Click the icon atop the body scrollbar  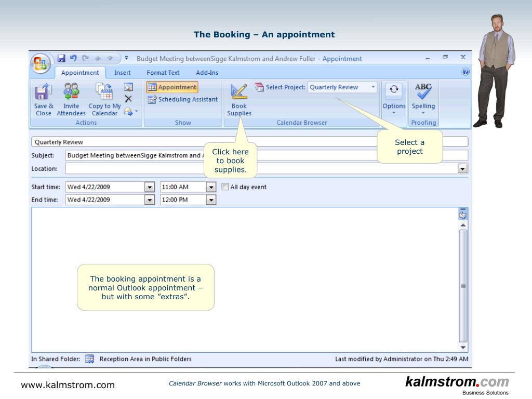pos(463,215)
